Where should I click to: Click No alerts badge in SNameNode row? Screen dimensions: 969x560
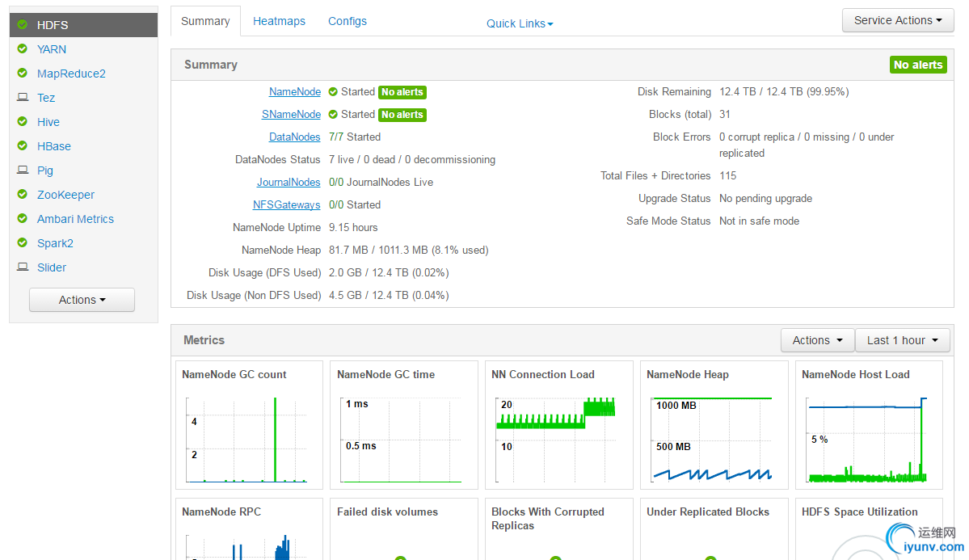(x=402, y=115)
